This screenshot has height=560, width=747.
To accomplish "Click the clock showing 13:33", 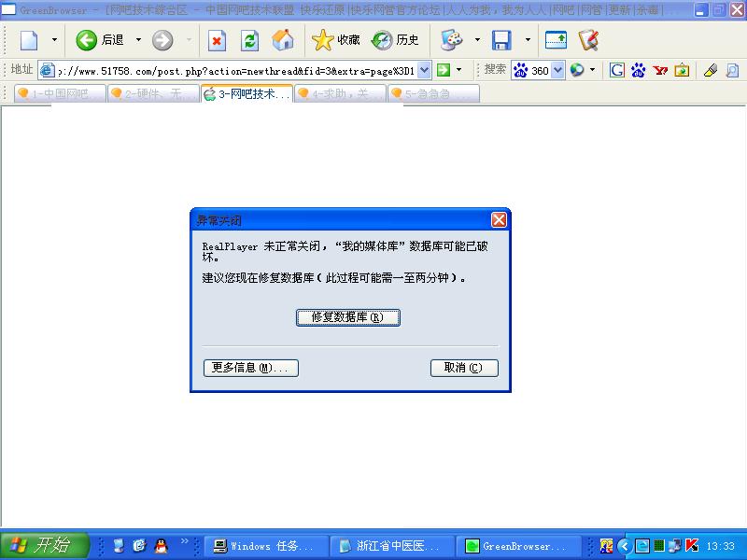I will 720,546.
